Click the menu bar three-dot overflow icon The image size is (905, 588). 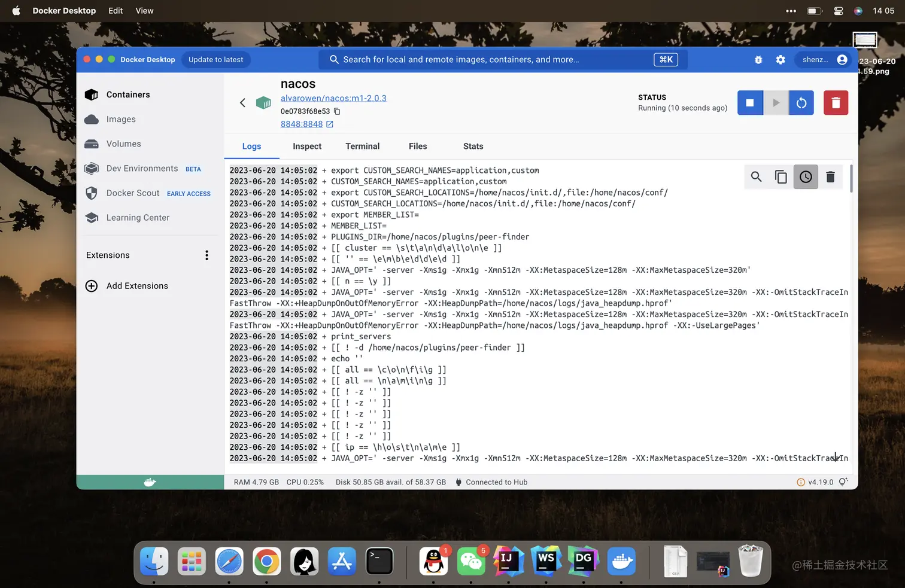[791, 11]
